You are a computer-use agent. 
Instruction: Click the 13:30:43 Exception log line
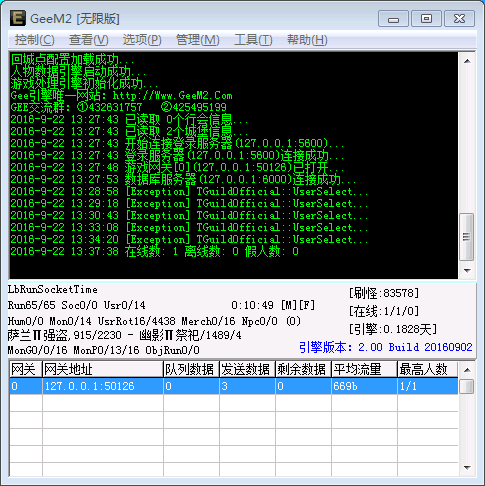189,215
